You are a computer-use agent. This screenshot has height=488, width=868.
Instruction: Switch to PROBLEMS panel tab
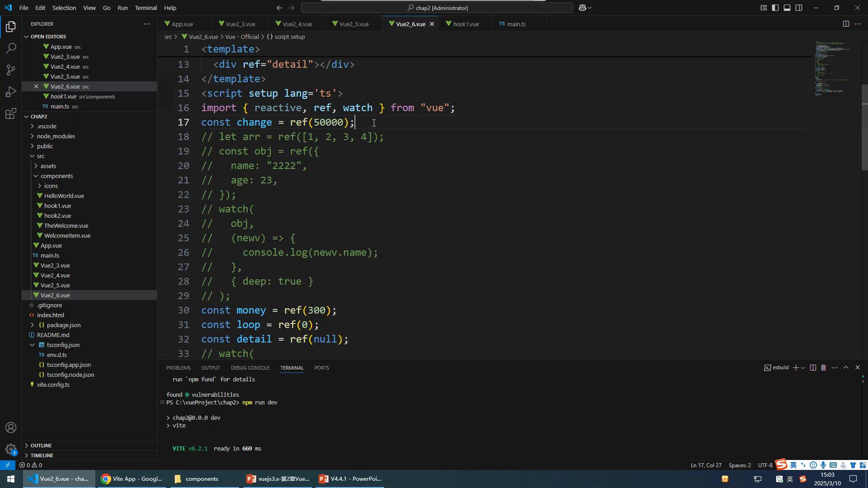[178, 368]
